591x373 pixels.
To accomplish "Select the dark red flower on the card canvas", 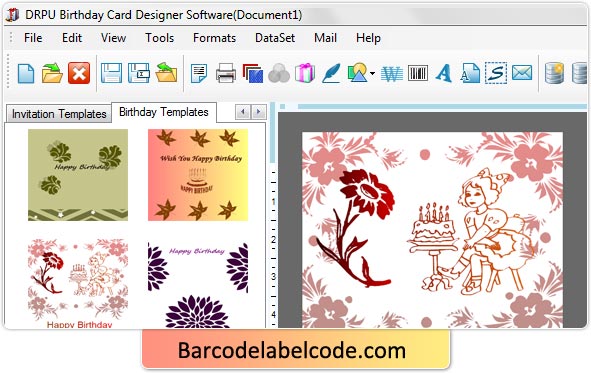I will pyautogui.click(x=356, y=229).
